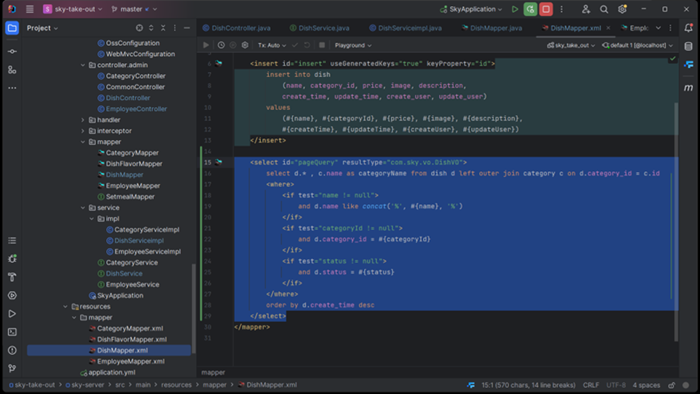Open Project panel options menu

pyautogui.click(x=175, y=28)
